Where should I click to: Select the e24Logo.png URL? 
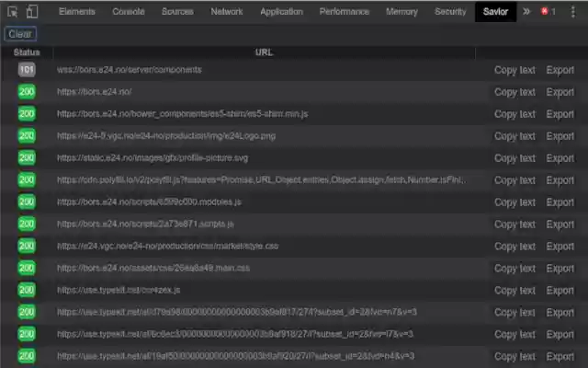pos(166,136)
